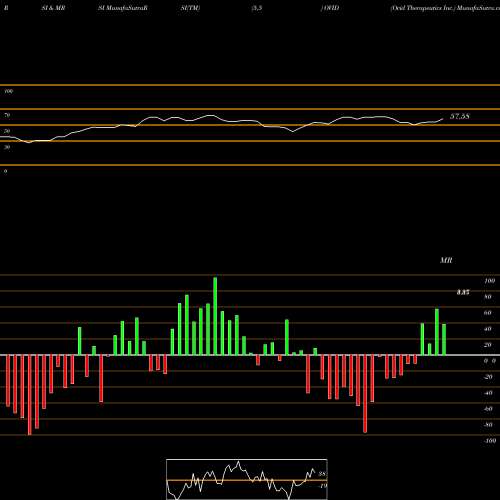Click the MR axis label -20
Image resolution: width=500 pixels, height=500 pixels.
(488, 377)
